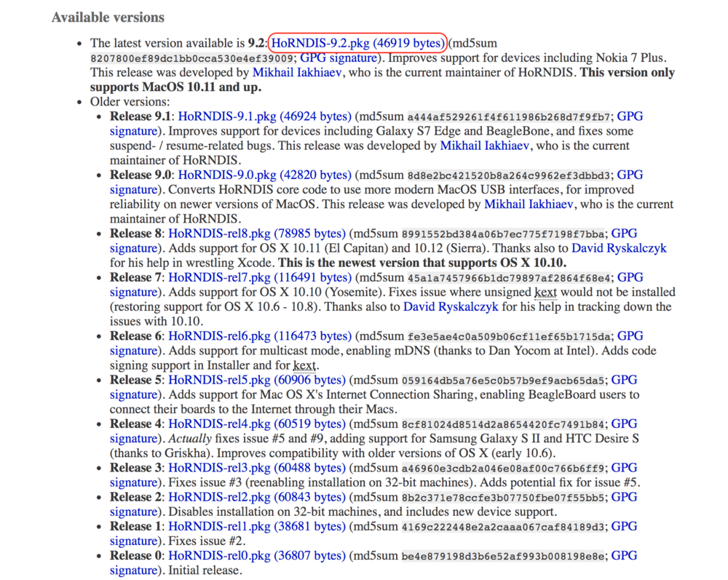Open David Ryskalczyk link in Release 7 entry
The height and width of the screenshot is (580, 728).
coord(451,306)
